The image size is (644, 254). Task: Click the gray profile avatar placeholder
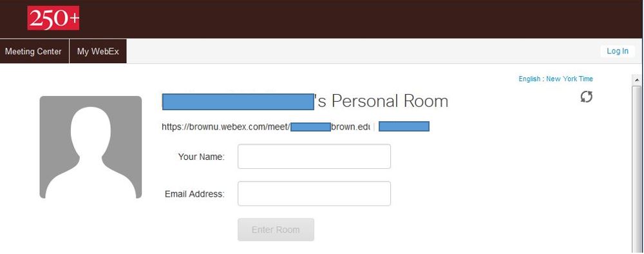click(x=90, y=147)
